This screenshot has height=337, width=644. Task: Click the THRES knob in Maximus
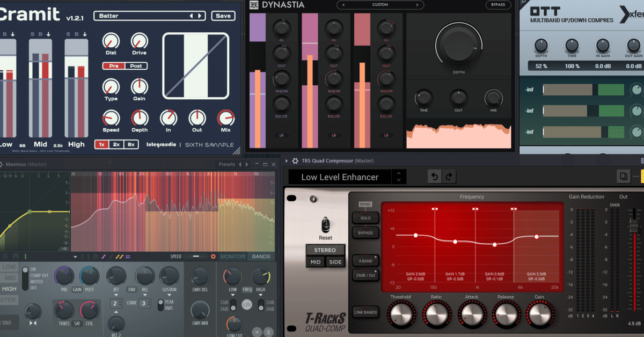point(63,310)
